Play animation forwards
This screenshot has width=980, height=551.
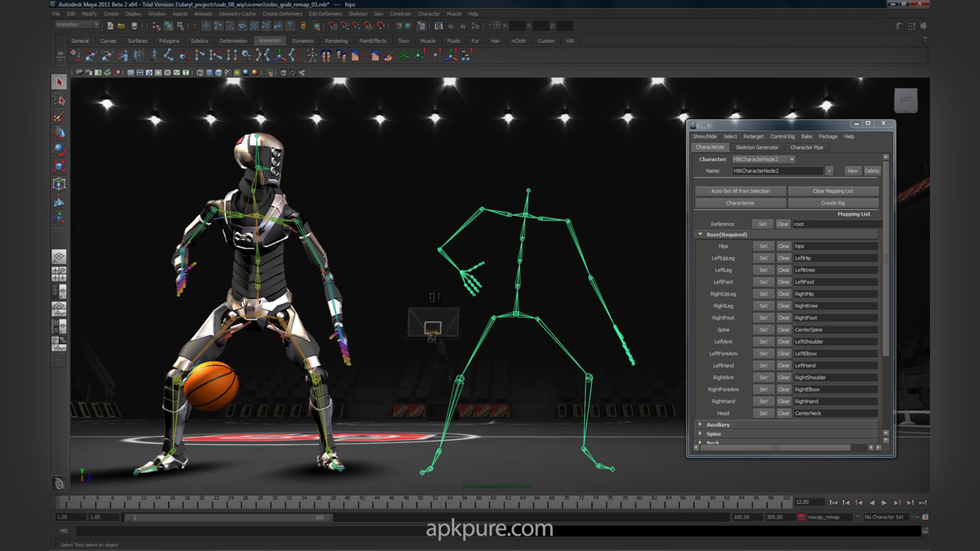click(x=885, y=503)
